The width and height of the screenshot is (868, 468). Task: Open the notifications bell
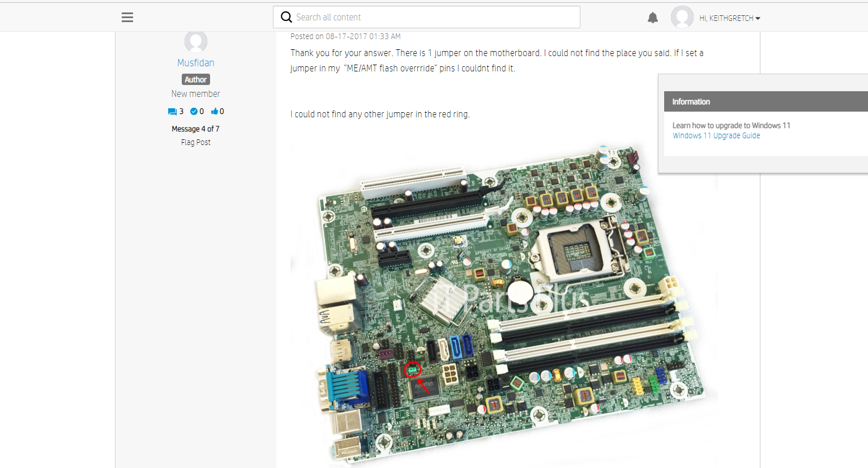click(x=652, y=17)
